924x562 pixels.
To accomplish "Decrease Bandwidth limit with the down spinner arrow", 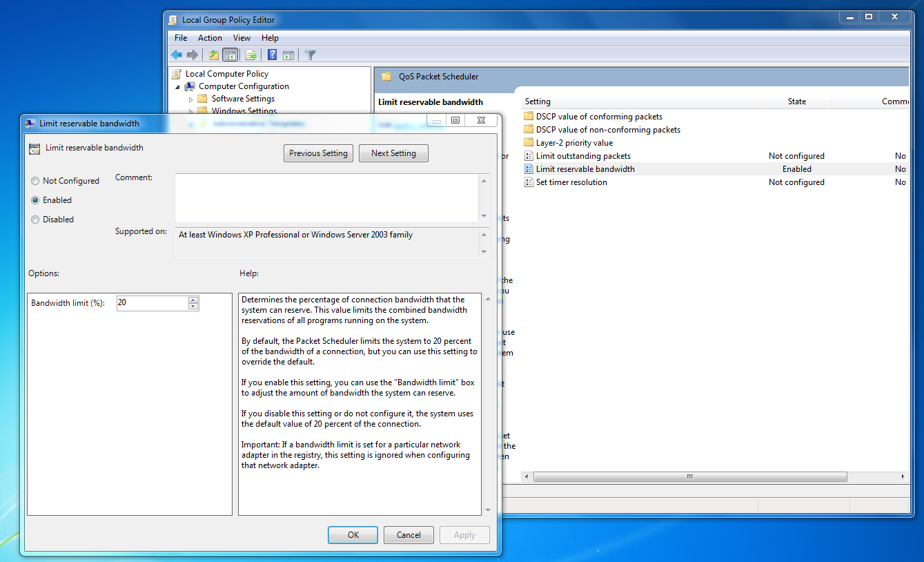I will [x=193, y=307].
